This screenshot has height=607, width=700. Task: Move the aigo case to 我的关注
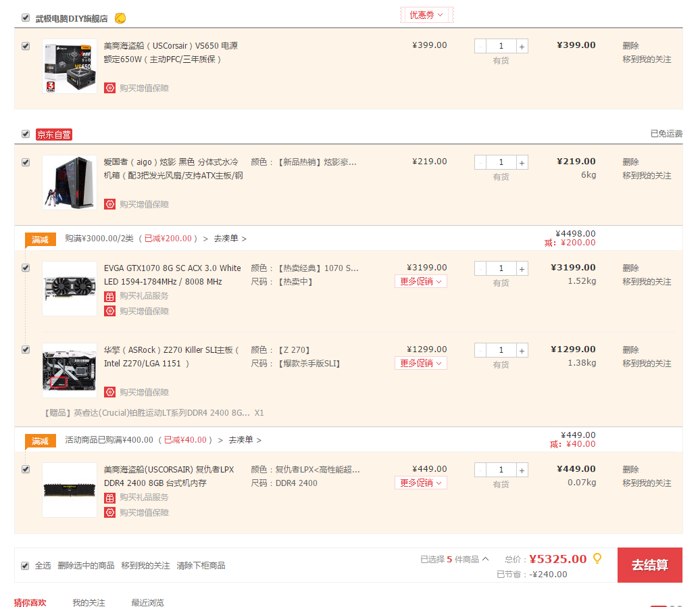pyautogui.click(x=647, y=176)
